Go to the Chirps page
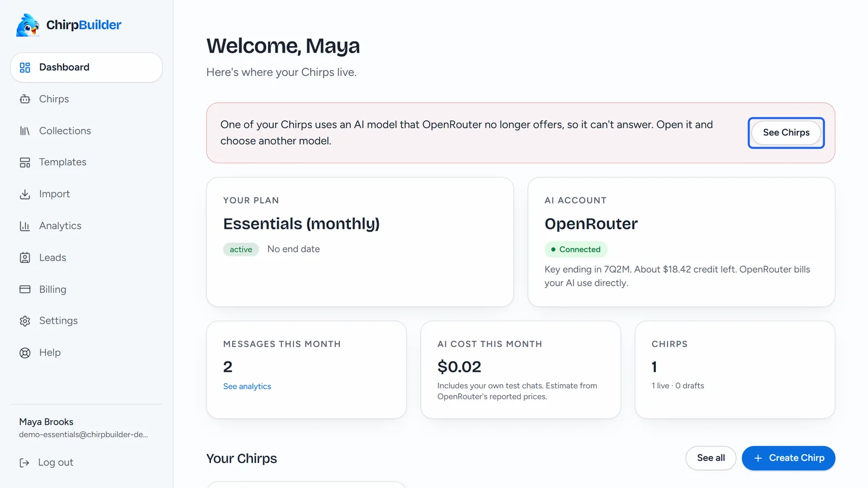 (x=86, y=99)
